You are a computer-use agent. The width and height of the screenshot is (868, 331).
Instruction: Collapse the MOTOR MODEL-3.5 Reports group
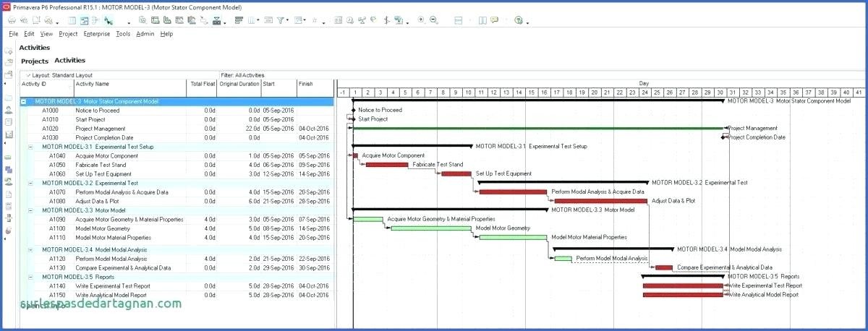coord(30,276)
